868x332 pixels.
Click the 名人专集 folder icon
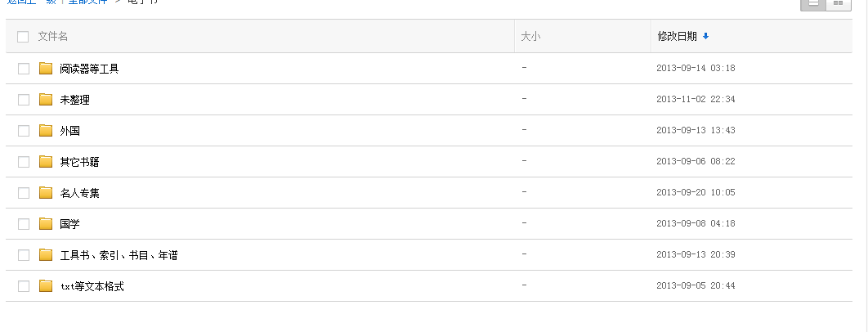click(x=46, y=193)
